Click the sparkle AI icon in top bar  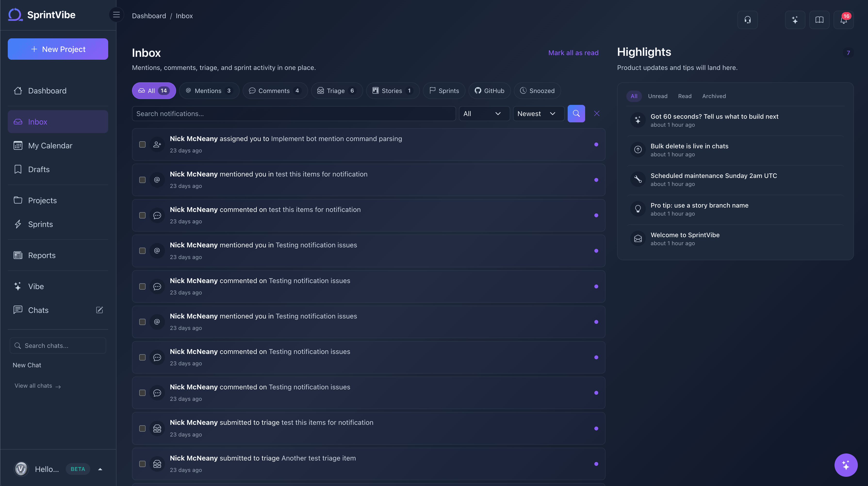pos(795,20)
